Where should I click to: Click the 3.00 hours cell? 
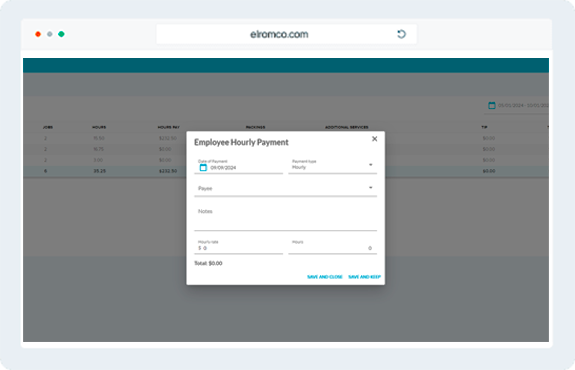[x=98, y=160]
